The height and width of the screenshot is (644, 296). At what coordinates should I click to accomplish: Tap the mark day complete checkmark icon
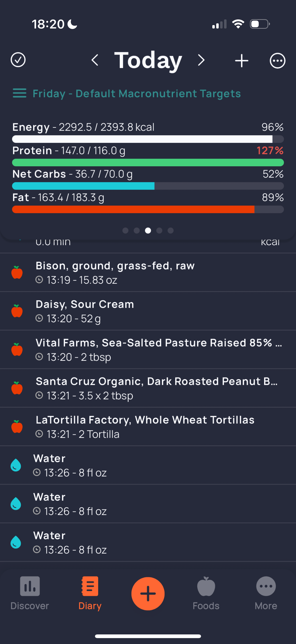click(18, 60)
